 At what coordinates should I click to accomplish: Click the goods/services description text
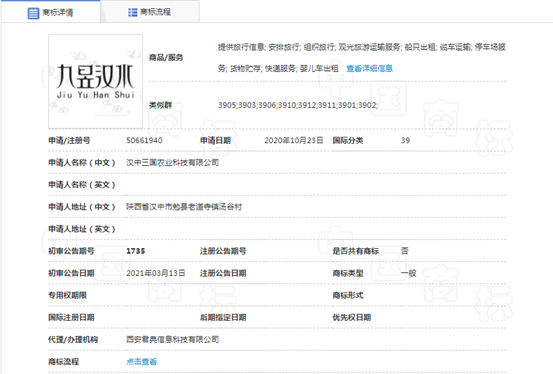362,58
